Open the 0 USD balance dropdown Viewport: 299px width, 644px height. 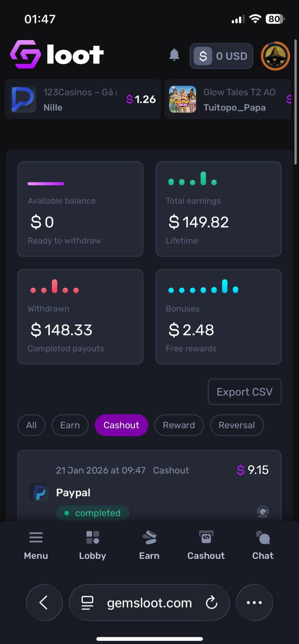click(x=221, y=56)
